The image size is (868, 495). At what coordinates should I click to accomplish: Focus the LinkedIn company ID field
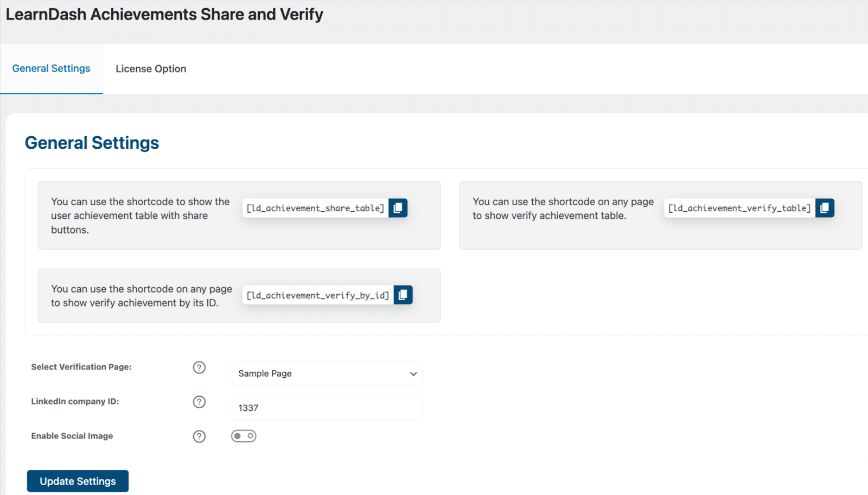pos(327,408)
